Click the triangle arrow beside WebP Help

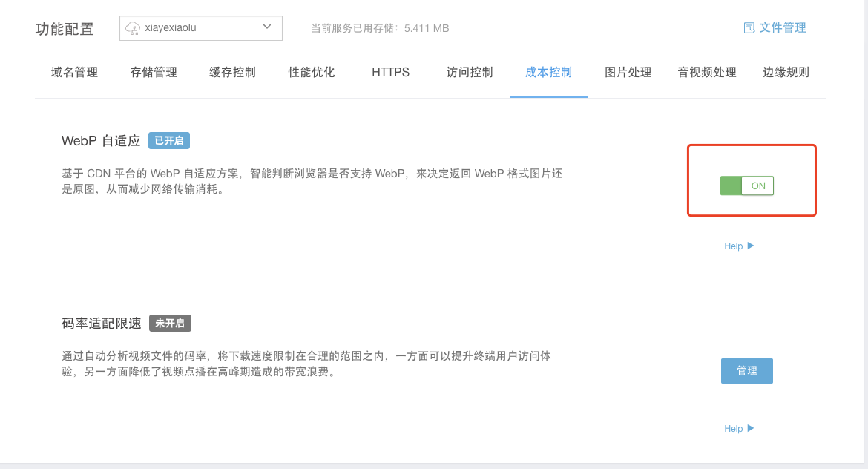(751, 246)
